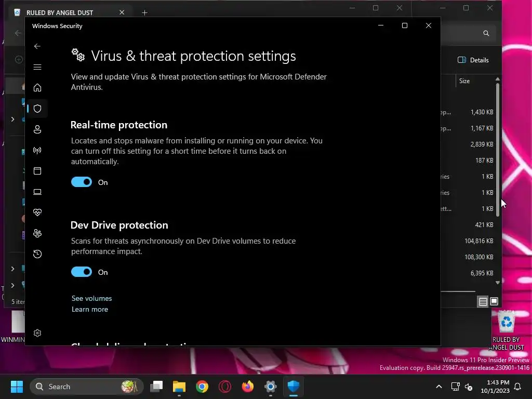This screenshot has height=399, width=532.
Task: Open Family options icon
Action: click(x=37, y=233)
